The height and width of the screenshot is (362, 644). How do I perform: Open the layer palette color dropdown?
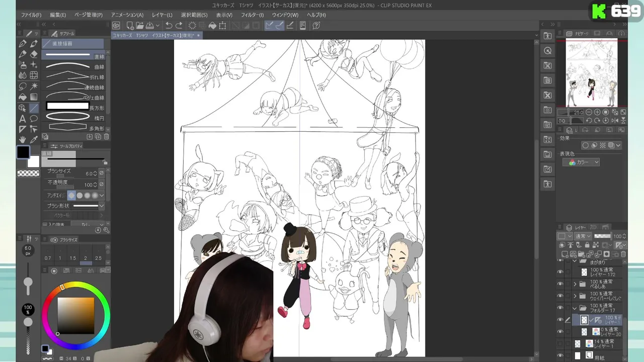[564, 236]
